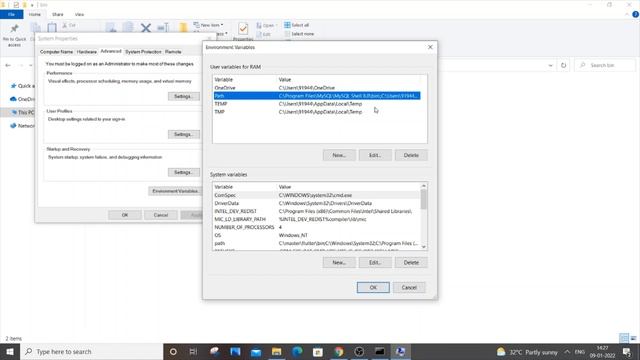The height and width of the screenshot is (360, 640).
Task: Click the Paste clipboard icon in Explorer ribbon
Action: pos(52,28)
